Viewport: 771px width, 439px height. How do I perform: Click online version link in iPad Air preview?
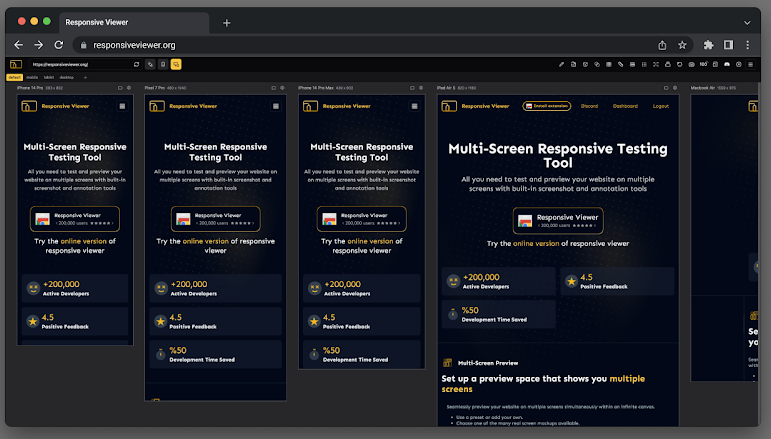536,243
